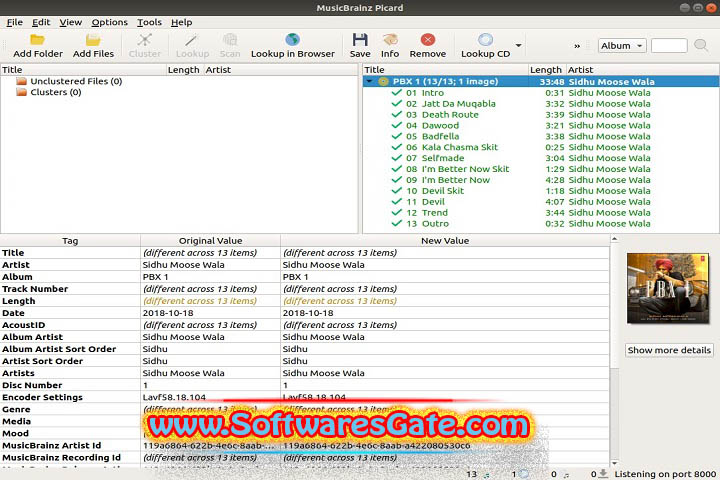This screenshot has width=720, height=480.
Task: Click the Clusters folder icon
Action: point(22,92)
